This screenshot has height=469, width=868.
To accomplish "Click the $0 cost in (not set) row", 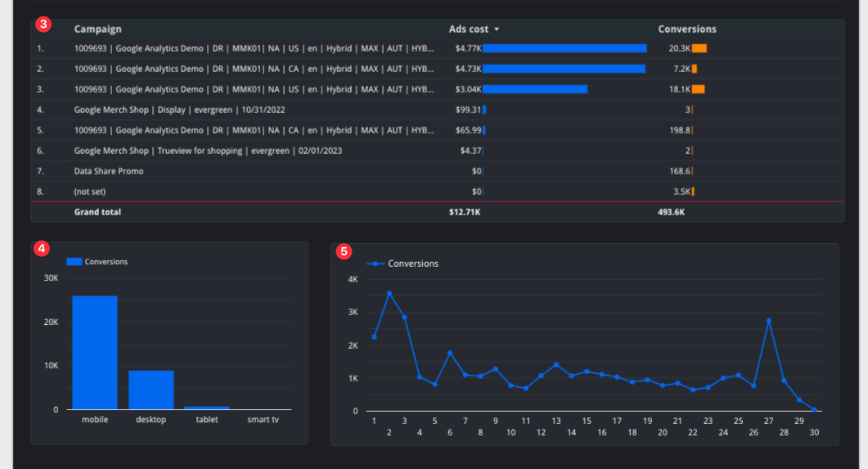I will pyautogui.click(x=477, y=192).
